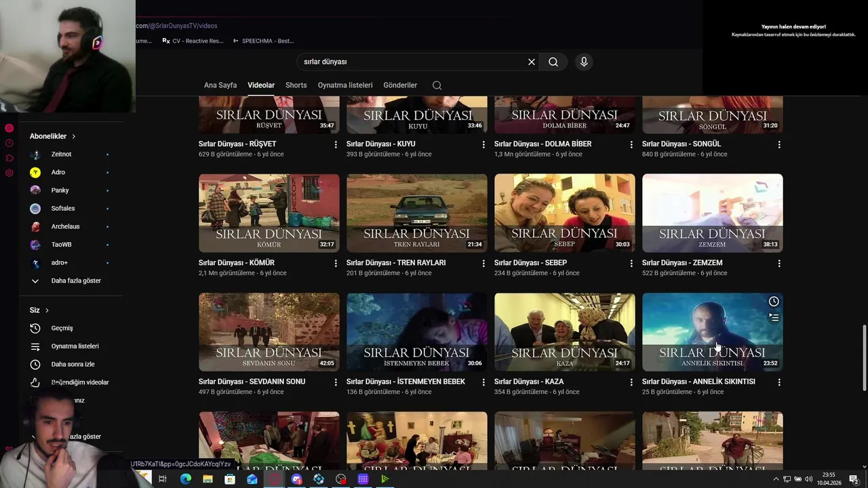Open Sırlar Dünyası - RÜŞVET title link

click(237, 144)
